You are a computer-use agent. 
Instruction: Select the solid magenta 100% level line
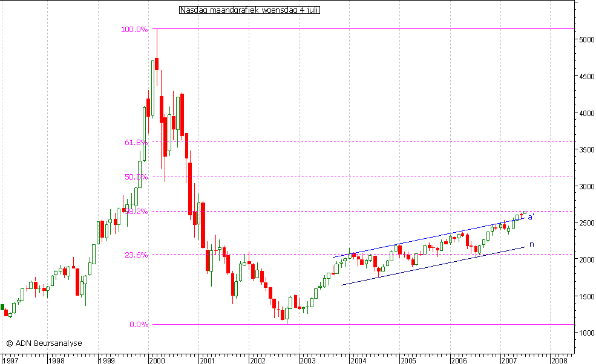364,29
